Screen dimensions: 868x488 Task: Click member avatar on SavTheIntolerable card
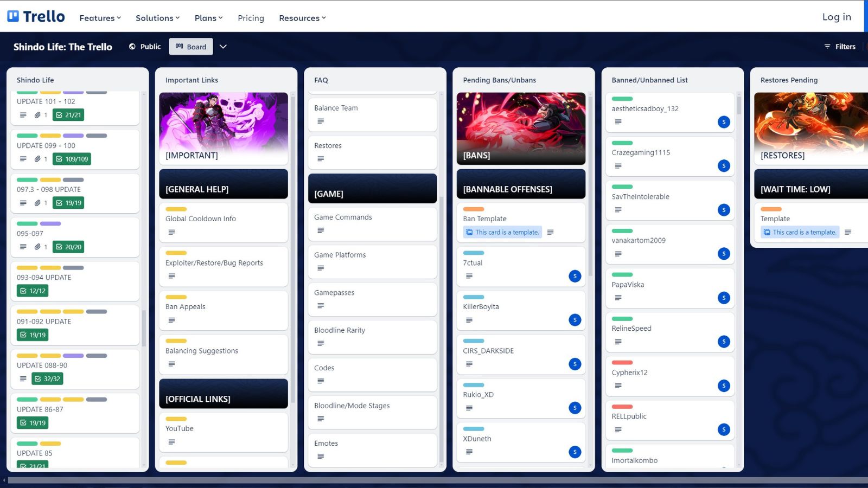[x=724, y=210]
